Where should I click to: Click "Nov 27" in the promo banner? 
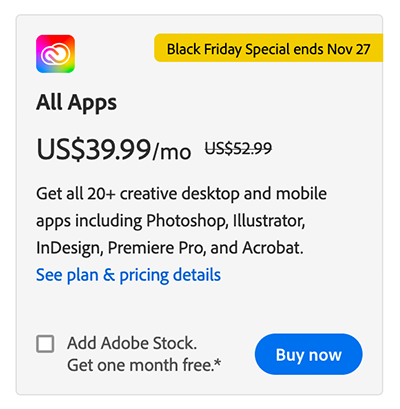349,49
